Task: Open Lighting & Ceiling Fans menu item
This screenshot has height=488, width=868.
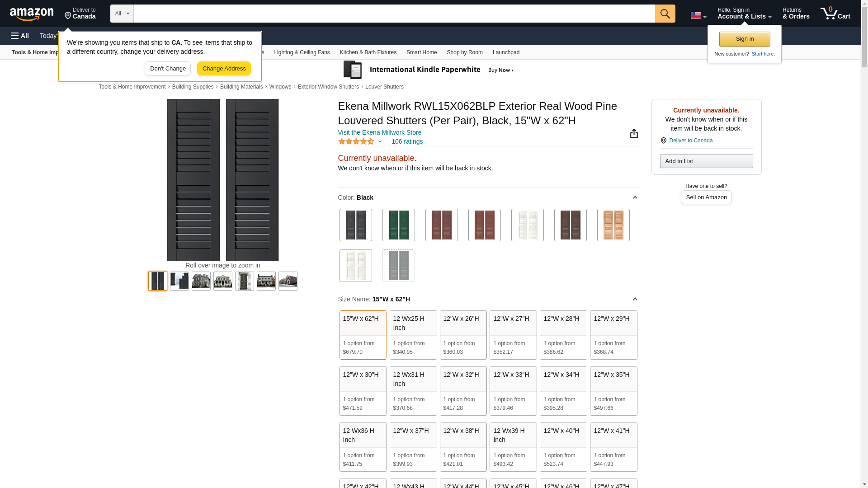Action: (x=302, y=52)
